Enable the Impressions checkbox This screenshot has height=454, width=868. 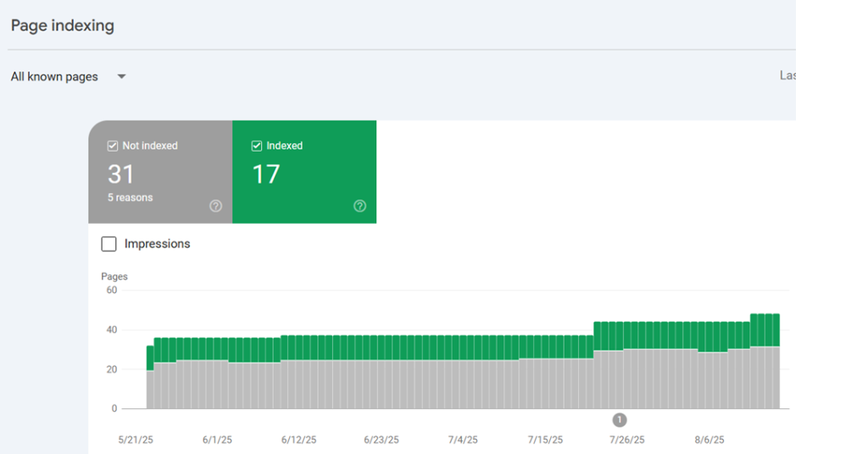(108, 244)
